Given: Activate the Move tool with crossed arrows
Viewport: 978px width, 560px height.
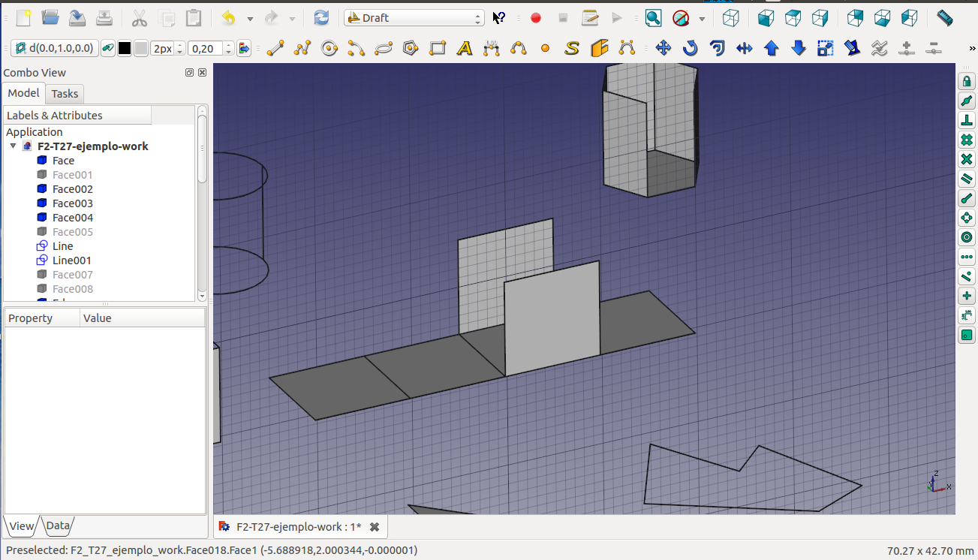Looking at the screenshot, I should click(x=663, y=49).
